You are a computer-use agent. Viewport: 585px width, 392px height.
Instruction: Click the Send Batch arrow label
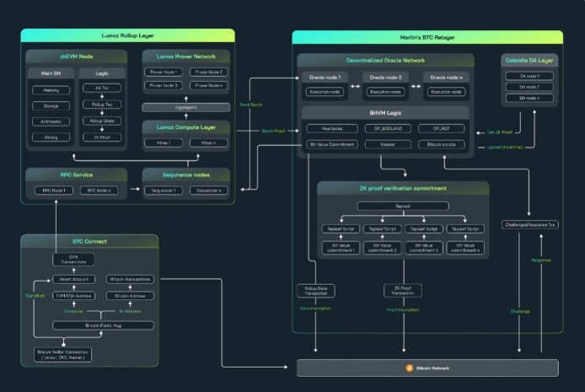250,105
